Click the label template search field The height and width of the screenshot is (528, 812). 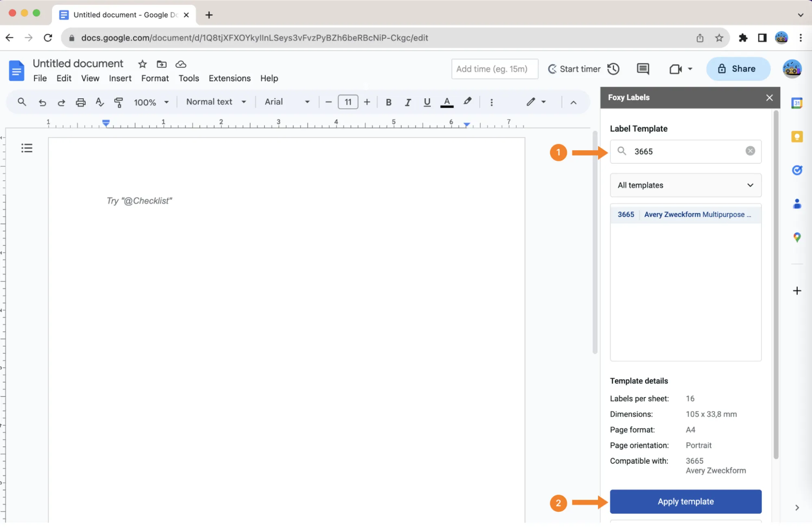coord(685,151)
